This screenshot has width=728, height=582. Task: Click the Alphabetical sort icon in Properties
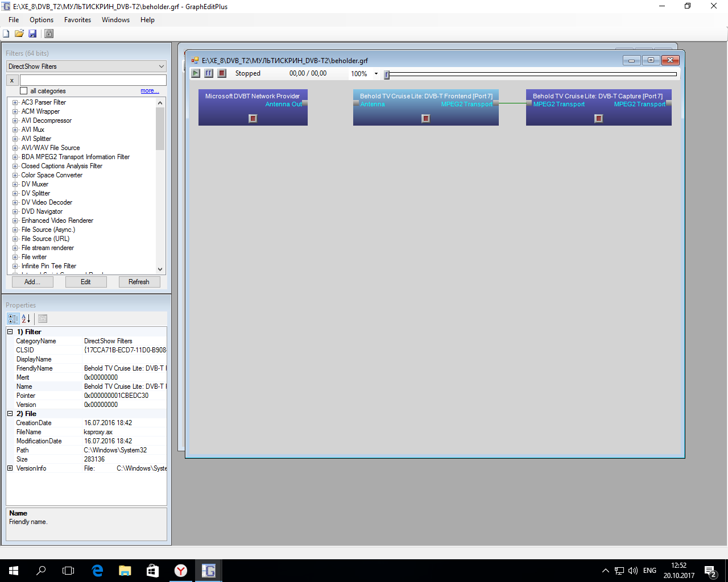click(26, 319)
